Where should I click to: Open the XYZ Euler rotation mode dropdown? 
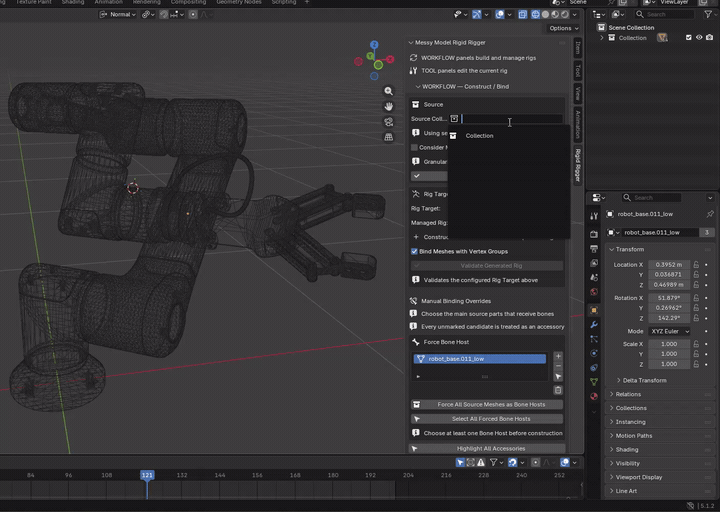click(669, 331)
